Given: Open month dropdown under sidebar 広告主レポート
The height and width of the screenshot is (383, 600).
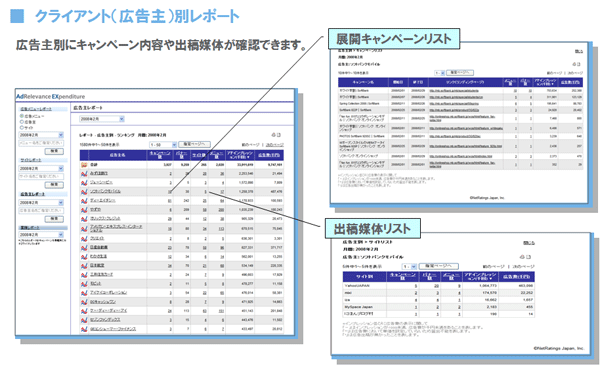Looking at the screenshot, I should click(x=41, y=202).
